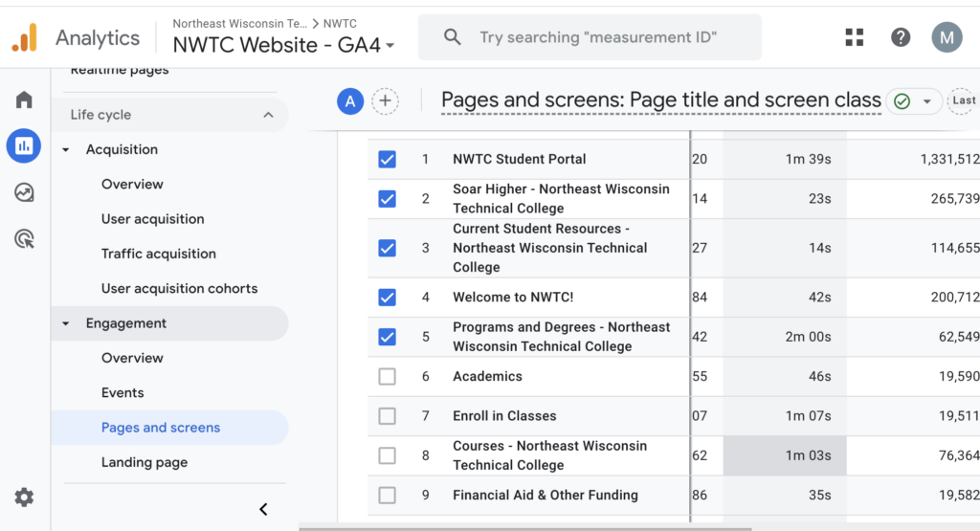
Task: Click the NWTC breadcrumb link
Action: click(340, 23)
